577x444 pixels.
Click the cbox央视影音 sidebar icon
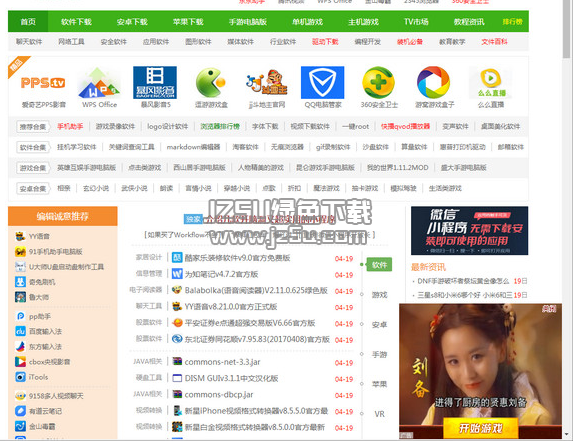pyautogui.click(x=20, y=362)
